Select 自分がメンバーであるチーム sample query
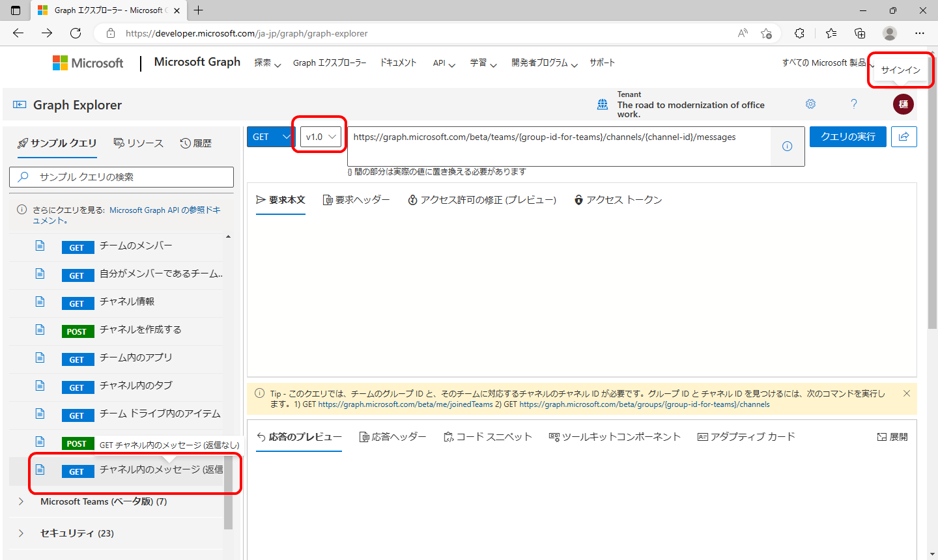 coord(116,273)
